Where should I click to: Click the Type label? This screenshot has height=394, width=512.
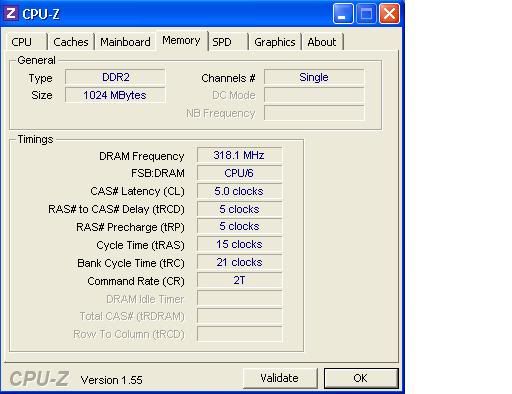[x=41, y=78]
